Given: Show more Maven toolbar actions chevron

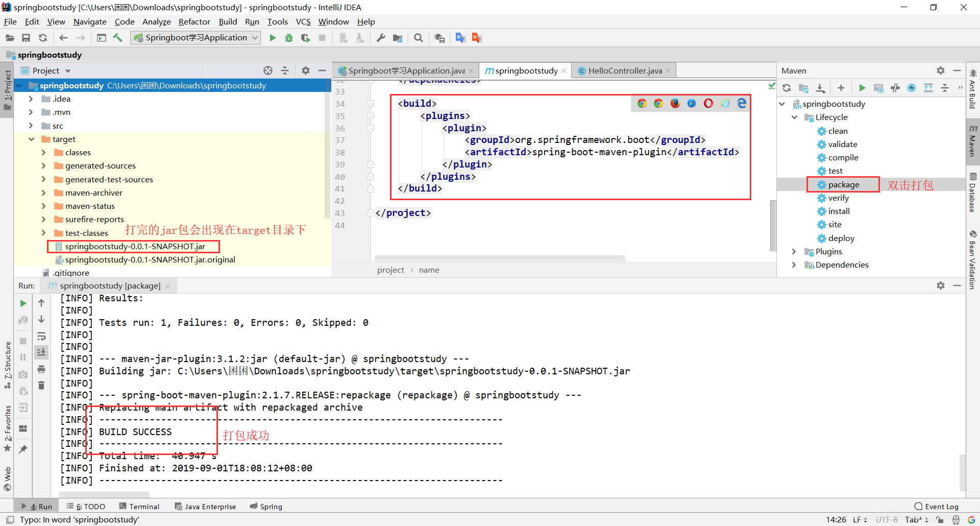Looking at the screenshot, I should (960, 88).
